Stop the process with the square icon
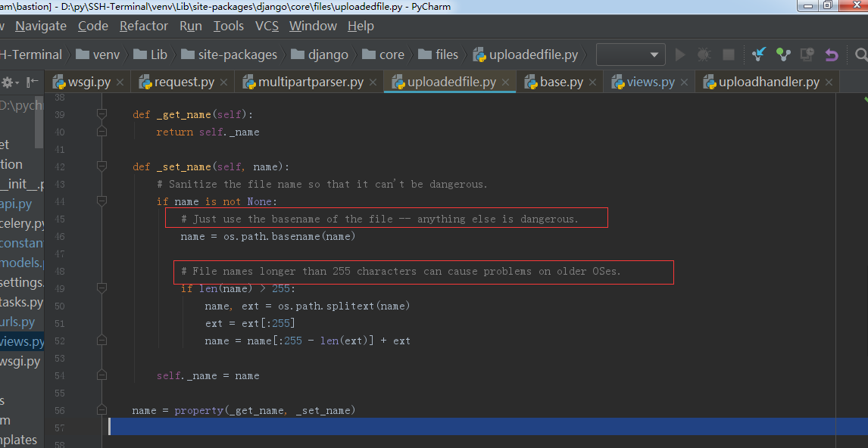This screenshot has height=448, width=868. point(729,54)
